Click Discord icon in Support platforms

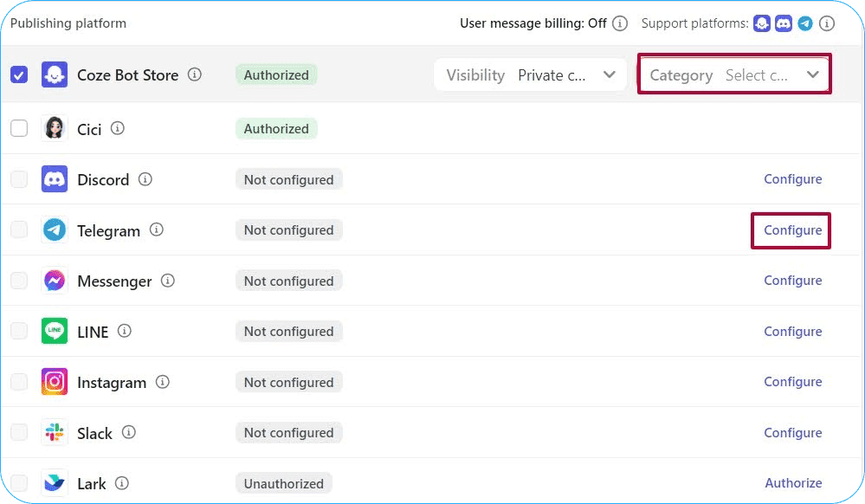coord(784,23)
